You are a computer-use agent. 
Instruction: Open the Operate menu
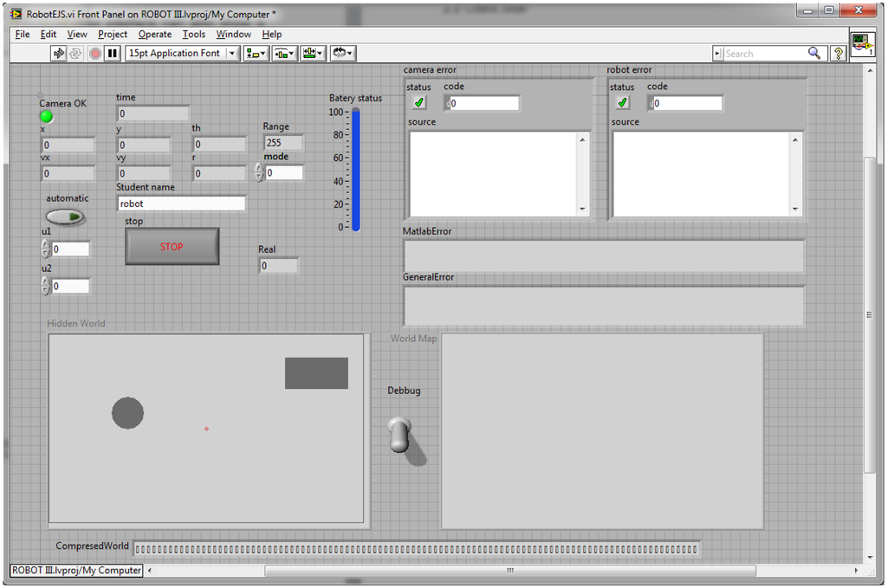pos(155,35)
